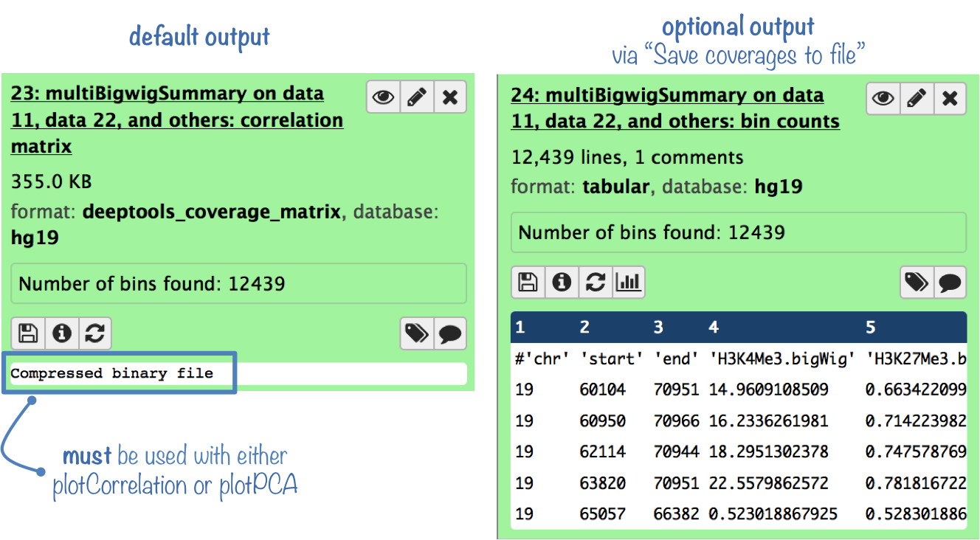This screenshot has height=540, width=980.
Task: View data of dataset 23 with eye icon
Action: click(x=383, y=97)
